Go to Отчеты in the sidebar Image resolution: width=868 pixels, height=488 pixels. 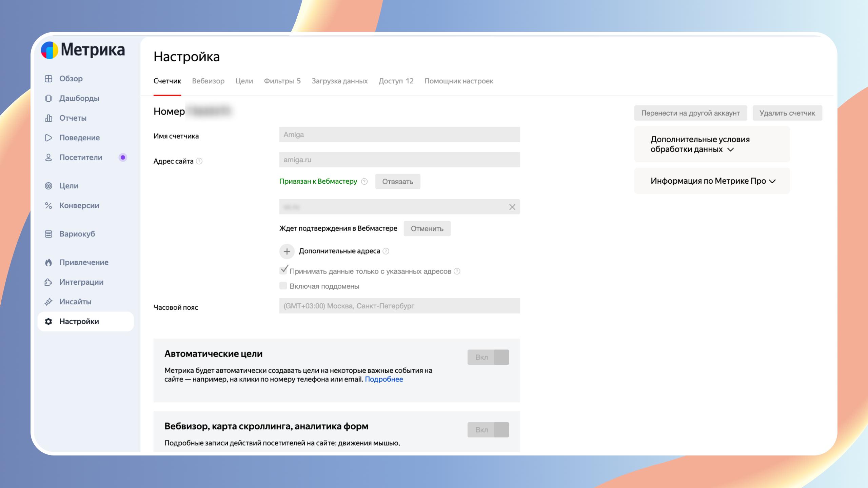point(73,118)
